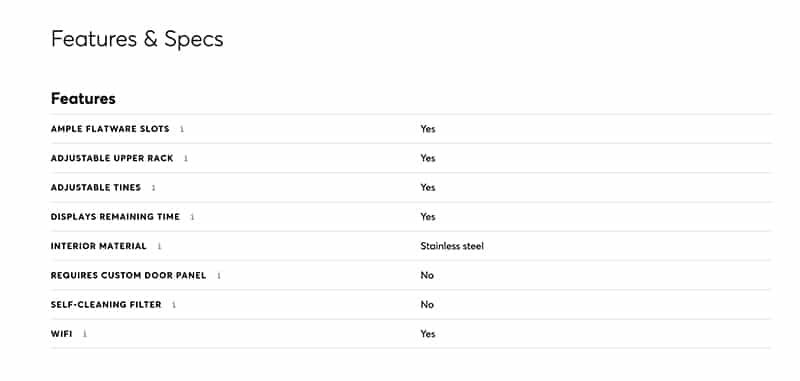Click the Displays Remaining Time label

[x=115, y=217]
